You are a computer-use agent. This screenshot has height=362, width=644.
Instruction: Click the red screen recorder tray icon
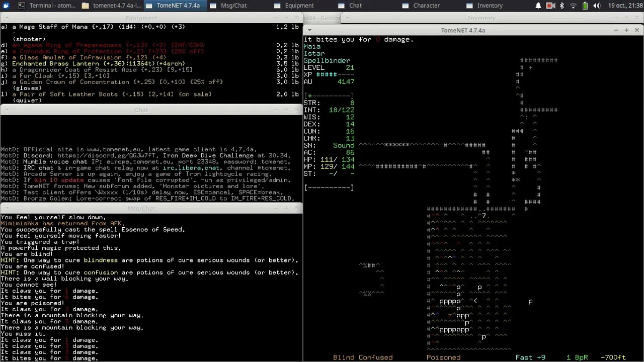[x=550, y=6]
